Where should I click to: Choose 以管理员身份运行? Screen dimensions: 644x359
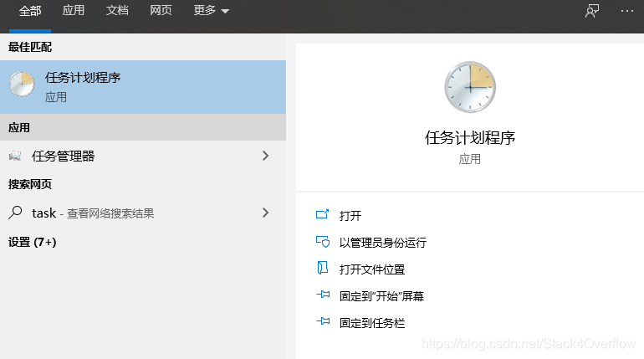pyautogui.click(x=383, y=243)
